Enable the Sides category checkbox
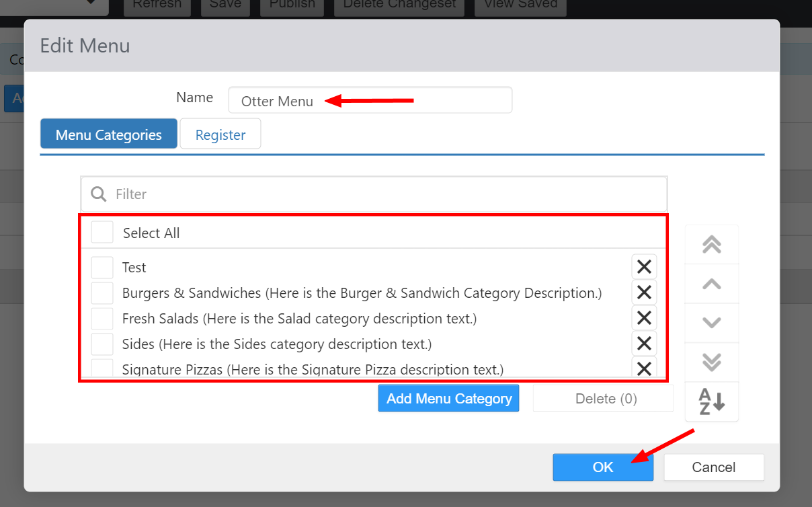This screenshot has height=507, width=812. point(102,344)
